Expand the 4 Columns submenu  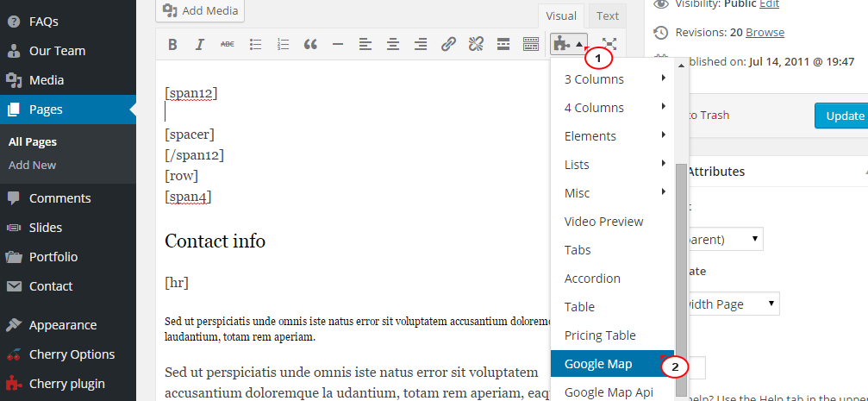[613, 108]
